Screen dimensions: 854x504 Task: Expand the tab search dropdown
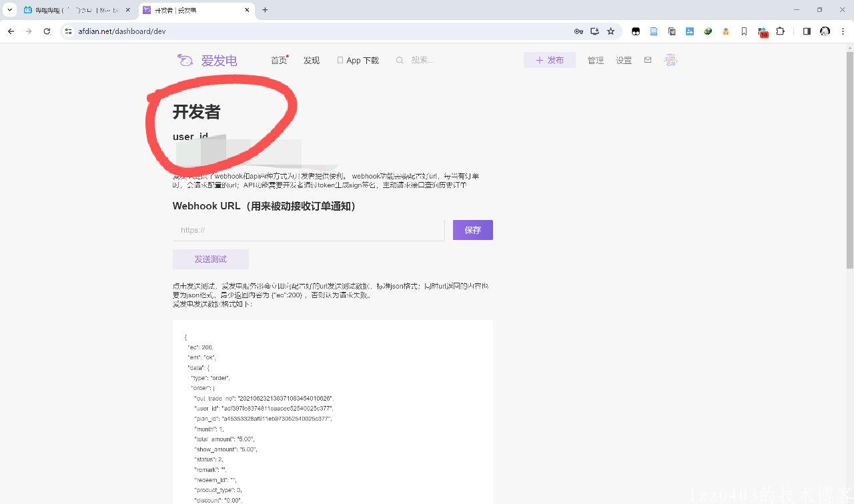click(10, 10)
